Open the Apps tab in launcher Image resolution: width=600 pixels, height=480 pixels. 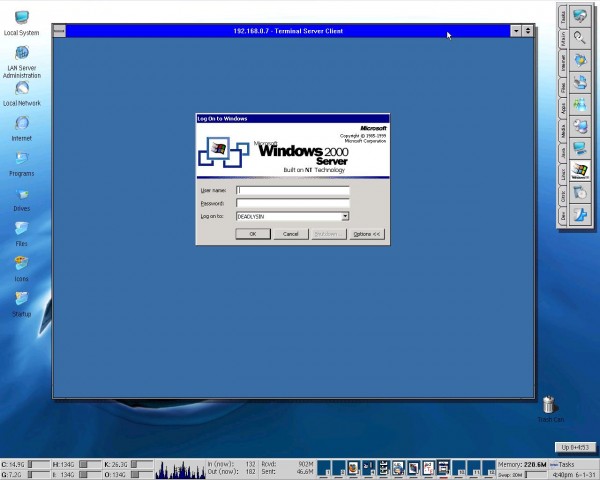click(x=562, y=109)
